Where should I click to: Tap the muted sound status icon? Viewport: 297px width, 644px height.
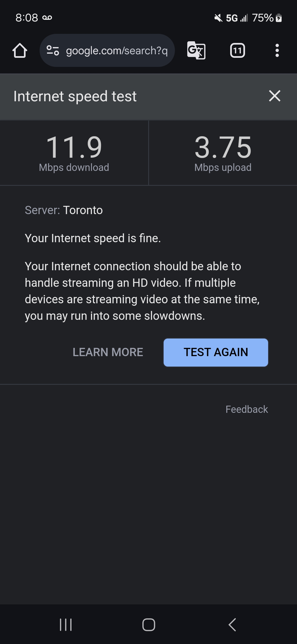(x=218, y=18)
